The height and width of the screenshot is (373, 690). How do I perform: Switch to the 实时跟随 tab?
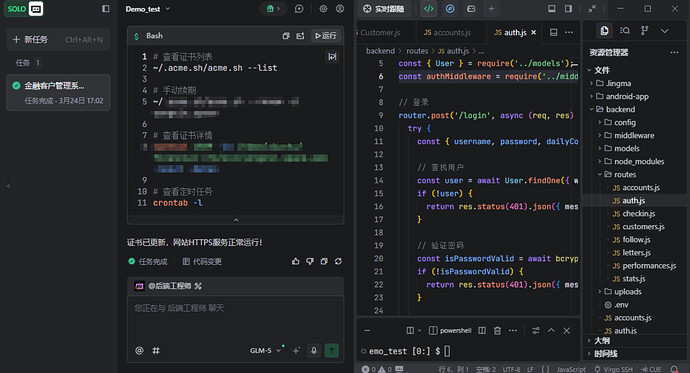tap(383, 9)
